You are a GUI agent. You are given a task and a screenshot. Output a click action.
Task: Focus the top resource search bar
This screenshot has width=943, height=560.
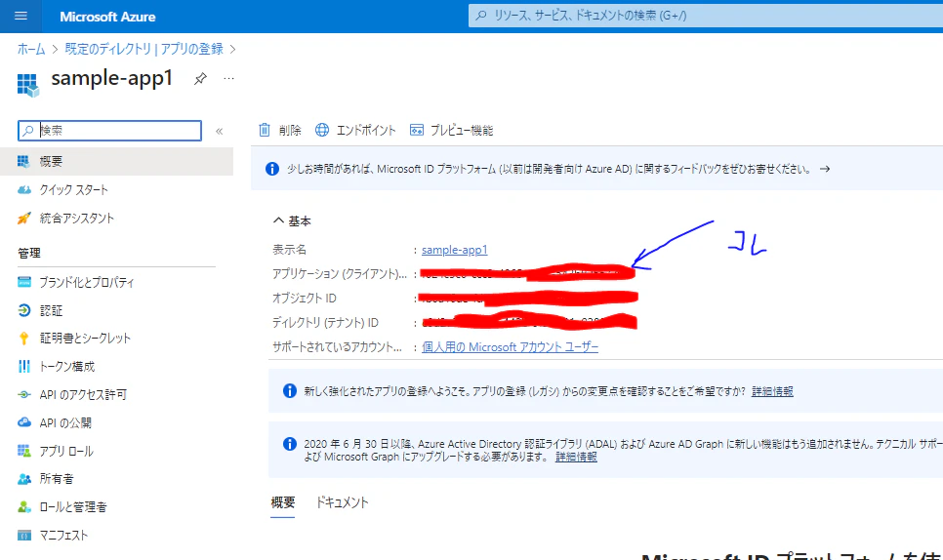coord(706,16)
